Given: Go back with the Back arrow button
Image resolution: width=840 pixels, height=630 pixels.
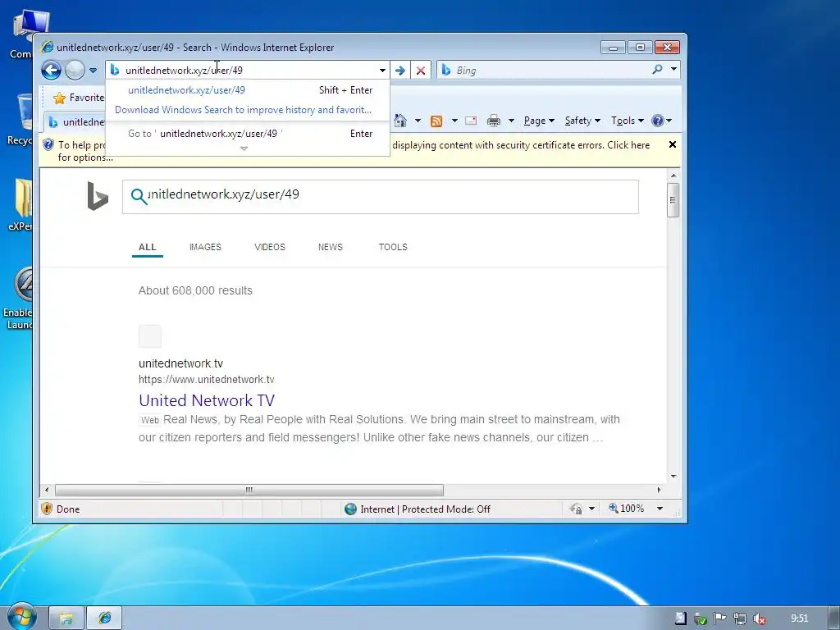Looking at the screenshot, I should (x=51, y=71).
